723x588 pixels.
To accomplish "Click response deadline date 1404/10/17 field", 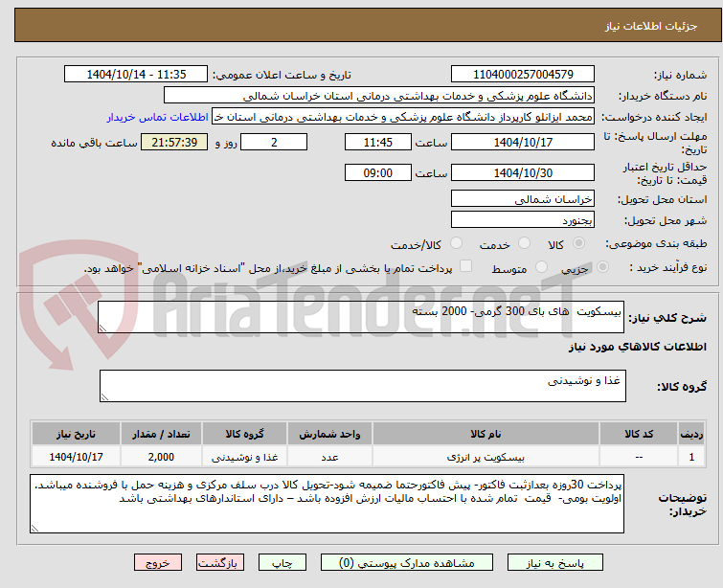I will click(523, 142).
